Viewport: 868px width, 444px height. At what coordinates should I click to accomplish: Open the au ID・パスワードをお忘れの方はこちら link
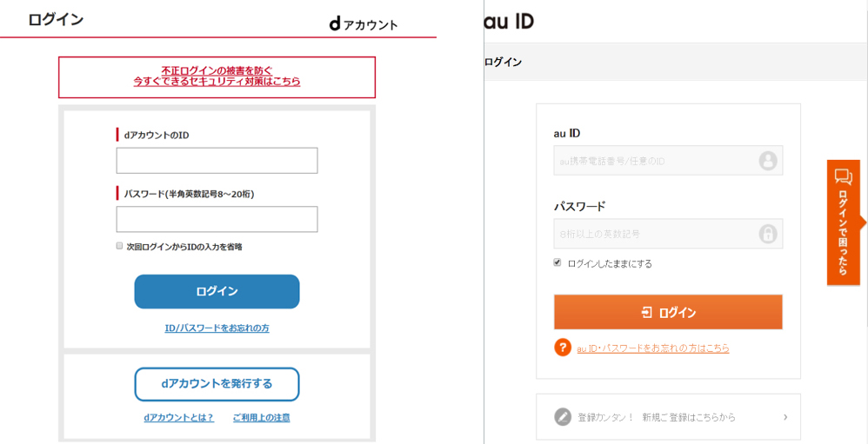(x=653, y=348)
